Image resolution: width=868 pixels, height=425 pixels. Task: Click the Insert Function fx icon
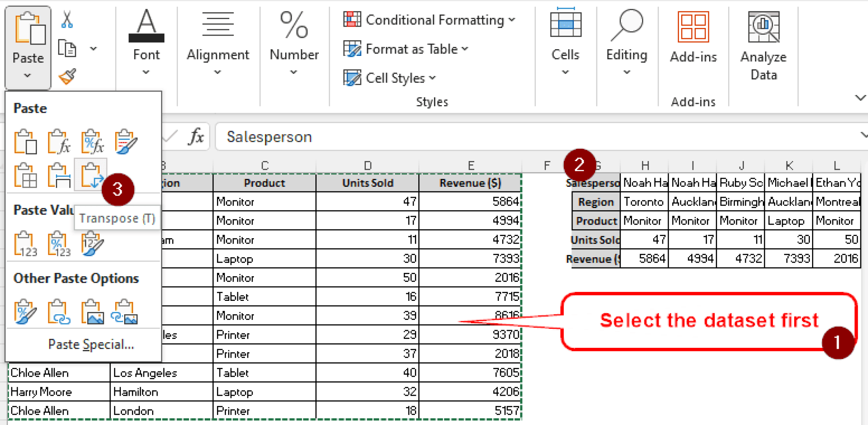point(196,137)
